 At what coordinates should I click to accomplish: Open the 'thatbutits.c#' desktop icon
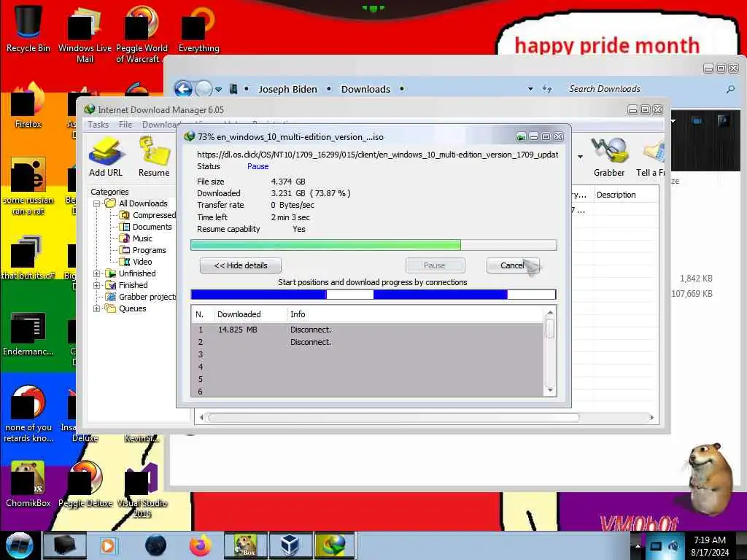[28, 257]
